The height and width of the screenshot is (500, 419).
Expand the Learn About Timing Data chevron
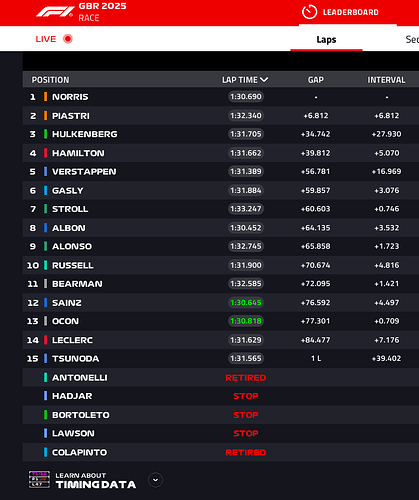pos(155,480)
